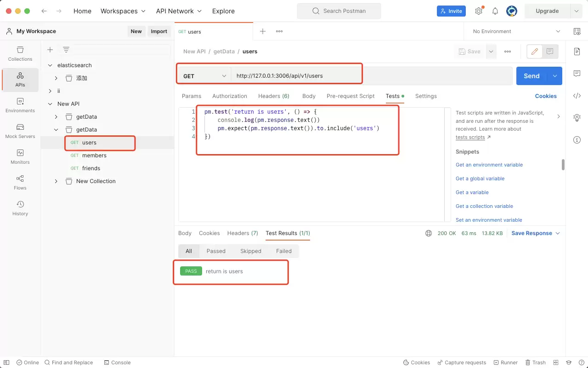Toggle sidebar with bottom-left panel icon
Image resolution: width=588 pixels, height=368 pixels.
[x=6, y=362]
